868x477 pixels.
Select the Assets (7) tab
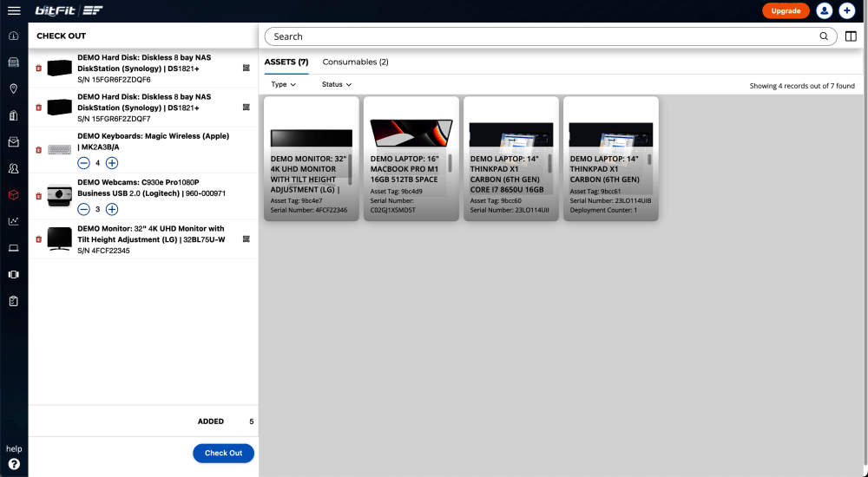pos(286,62)
